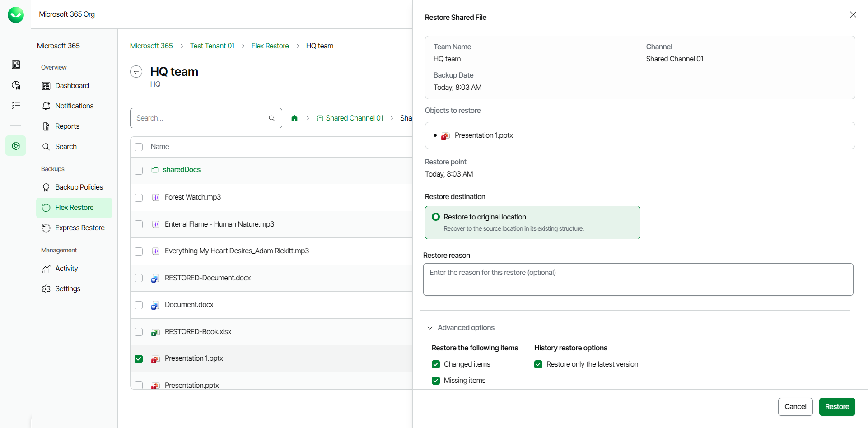868x428 pixels.
Task: Open Settings in the sidebar
Action: (x=74, y=288)
